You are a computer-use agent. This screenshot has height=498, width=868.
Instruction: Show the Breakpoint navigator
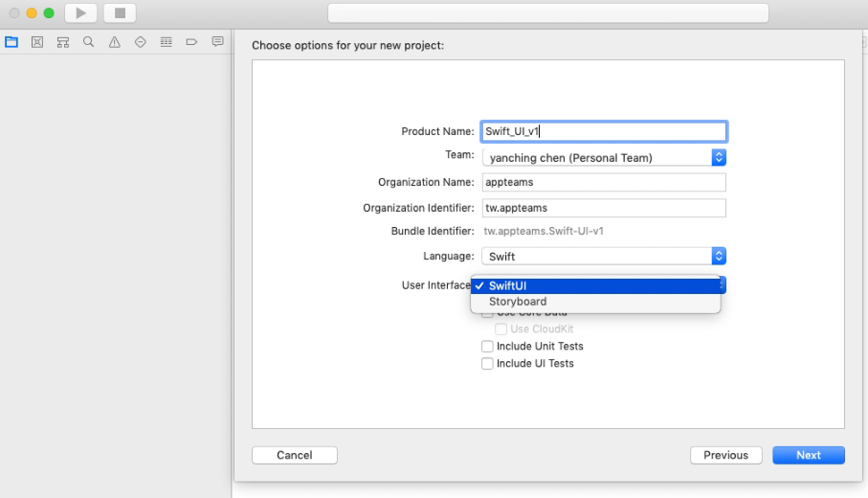pos(191,42)
